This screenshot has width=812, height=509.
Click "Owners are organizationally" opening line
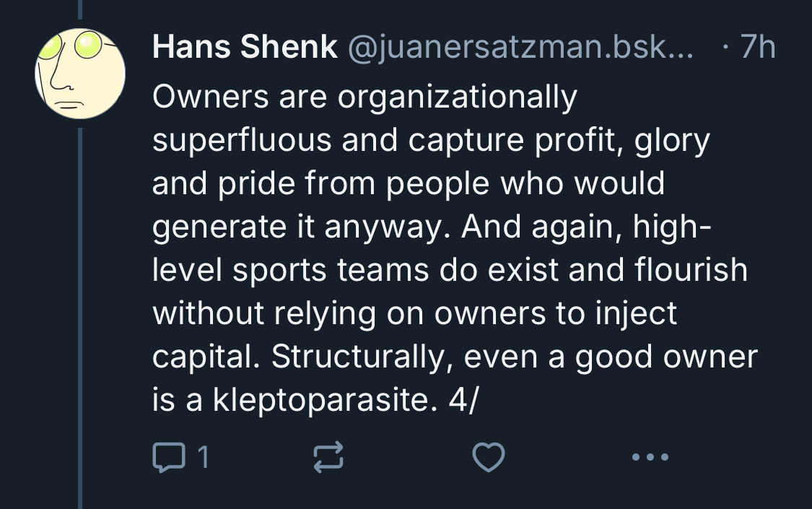click(364, 96)
